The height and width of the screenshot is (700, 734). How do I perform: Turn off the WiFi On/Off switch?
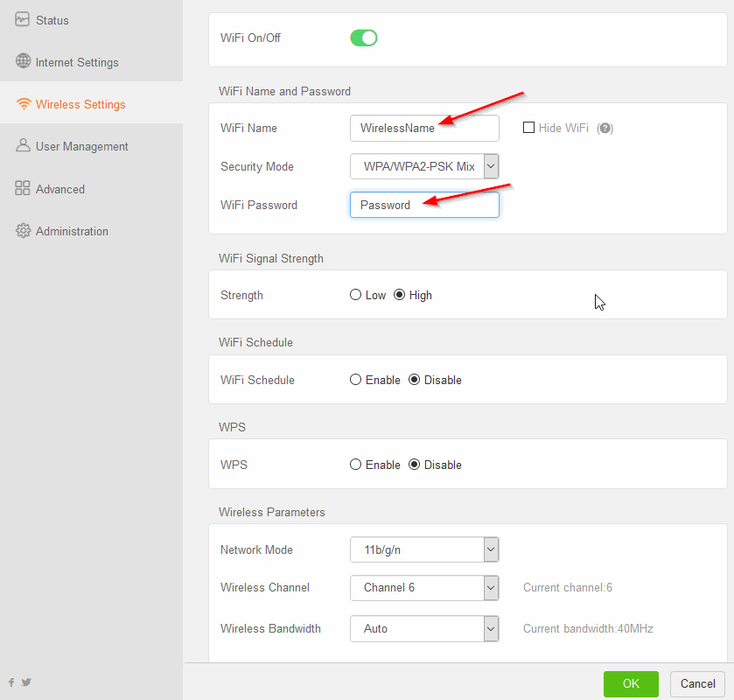363,38
